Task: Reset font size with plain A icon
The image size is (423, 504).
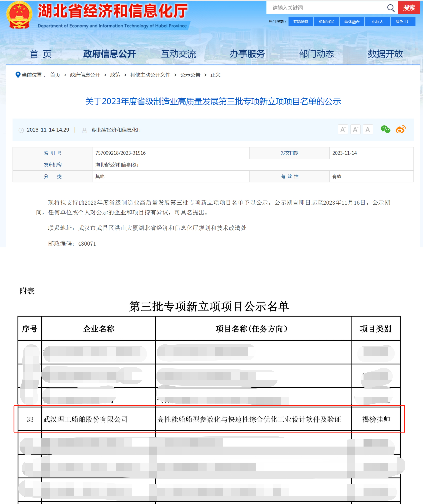Action: pyautogui.click(x=368, y=130)
